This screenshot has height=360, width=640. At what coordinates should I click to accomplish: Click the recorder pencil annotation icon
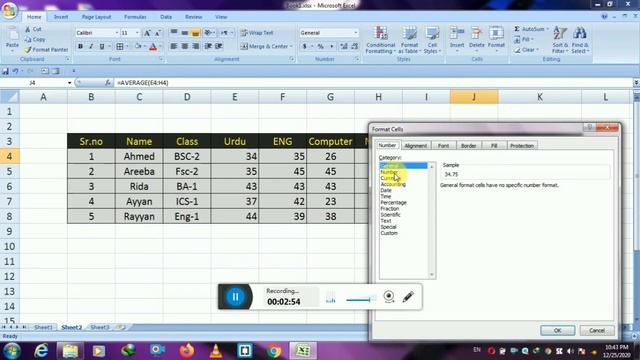(x=408, y=297)
